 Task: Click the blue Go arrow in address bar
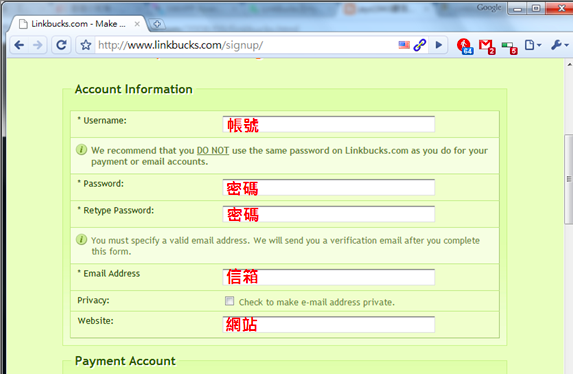point(439,45)
